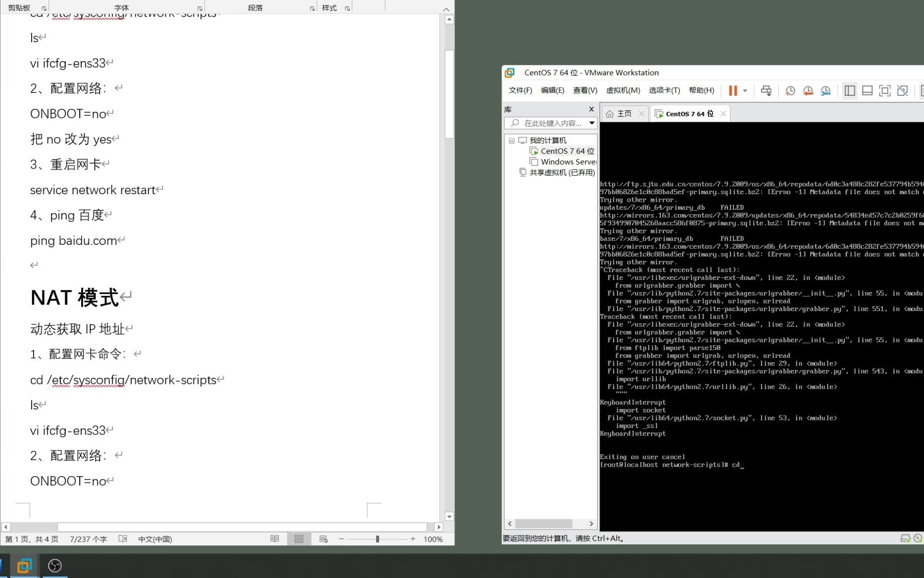Click the library search field
924x578 pixels.
click(546, 123)
